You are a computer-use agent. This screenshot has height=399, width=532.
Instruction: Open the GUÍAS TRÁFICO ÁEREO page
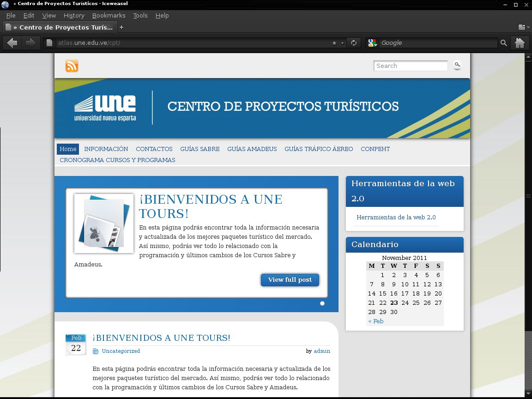[x=319, y=149]
